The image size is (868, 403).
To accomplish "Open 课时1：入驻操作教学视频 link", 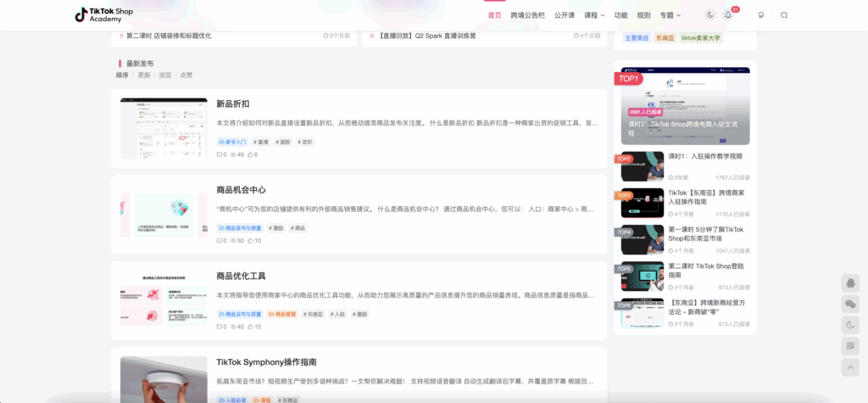I will [x=705, y=156].
